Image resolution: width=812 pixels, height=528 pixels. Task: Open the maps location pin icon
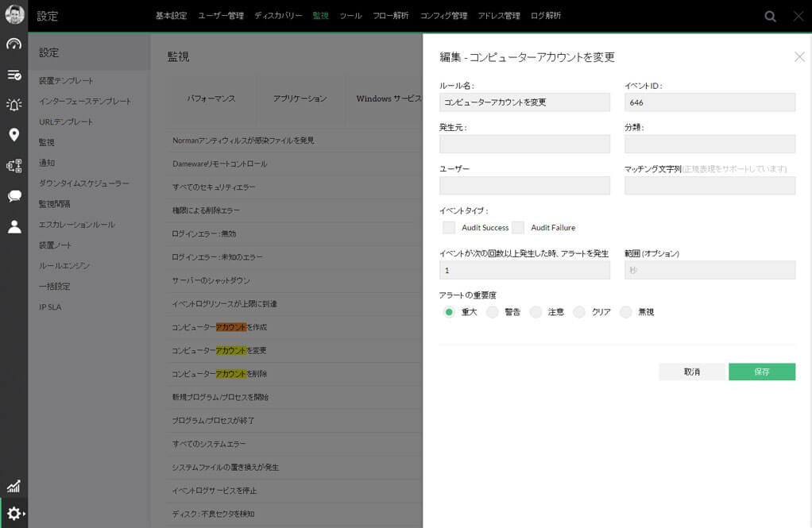tap(14, 135)
